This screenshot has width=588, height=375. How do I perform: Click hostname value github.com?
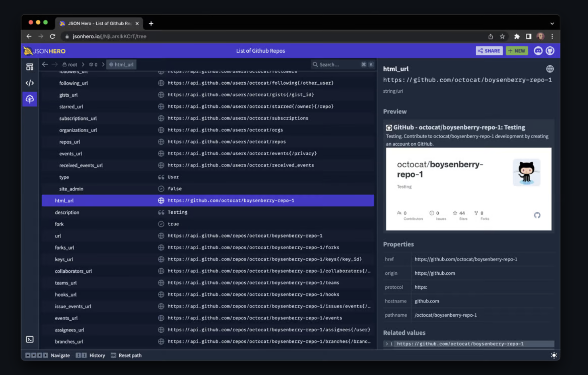pos(427,301)
